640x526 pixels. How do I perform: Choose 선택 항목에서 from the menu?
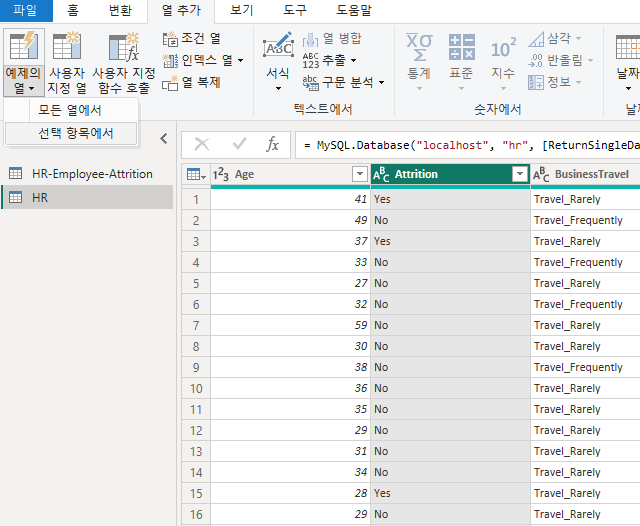coord(76,133)
